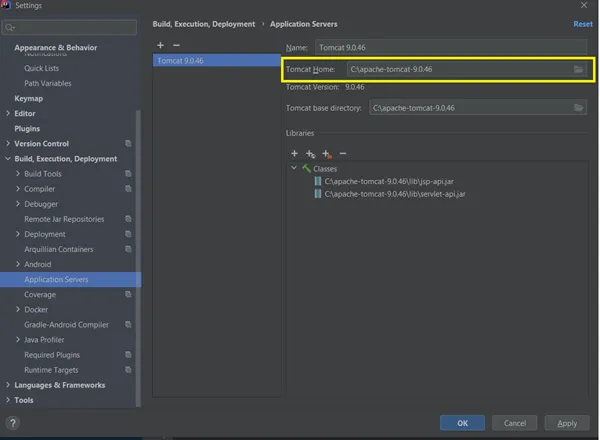
Task: Click the project-level icon beside Runtime Targets
Action: coord(128,370)
